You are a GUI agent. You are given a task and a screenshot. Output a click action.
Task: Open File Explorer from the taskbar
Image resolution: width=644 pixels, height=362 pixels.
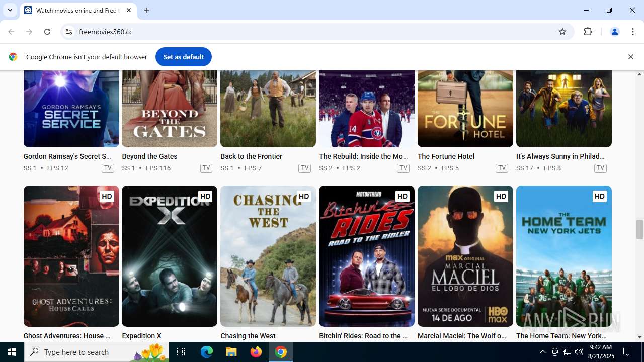pos(231,352)
